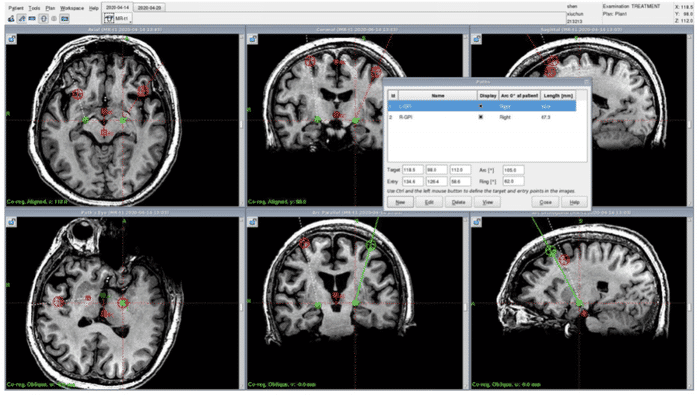The height and width of the screenshot is (403, 700).
Task: Click the lock icon on Axial view
Action: (11, 40)
